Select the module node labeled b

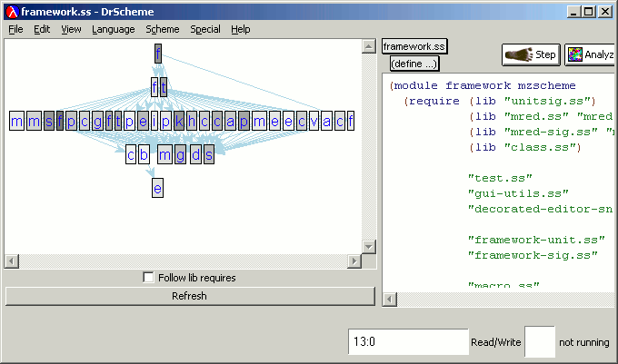(144, 154)
